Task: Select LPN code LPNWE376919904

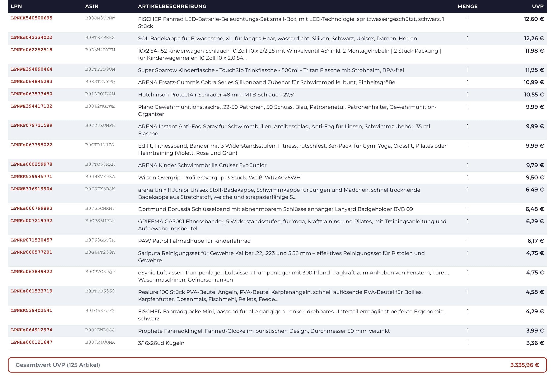Action: pos(31,189)
